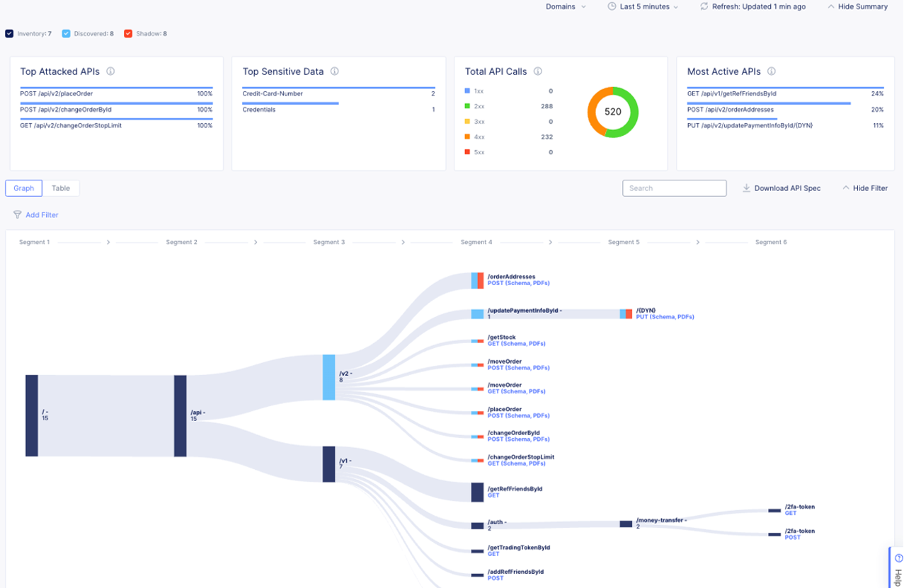Image resolution: width=904 pixels, height=588 pixels.
Task: Toggle the Discovered checkbox
Action: pos(66,34)
